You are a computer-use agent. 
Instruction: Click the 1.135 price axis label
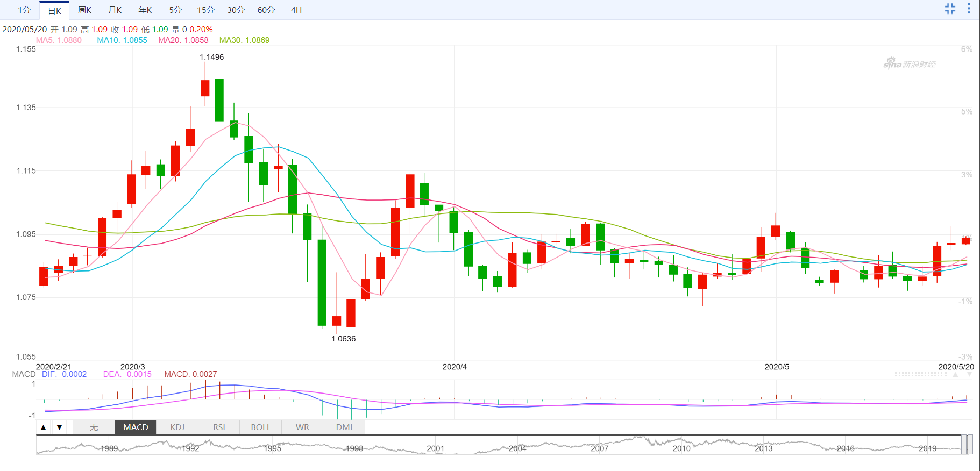point(26,108)
